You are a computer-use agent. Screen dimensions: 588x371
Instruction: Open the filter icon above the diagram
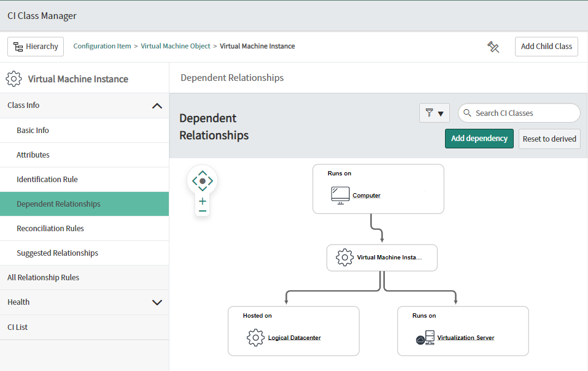pos(430,113)
